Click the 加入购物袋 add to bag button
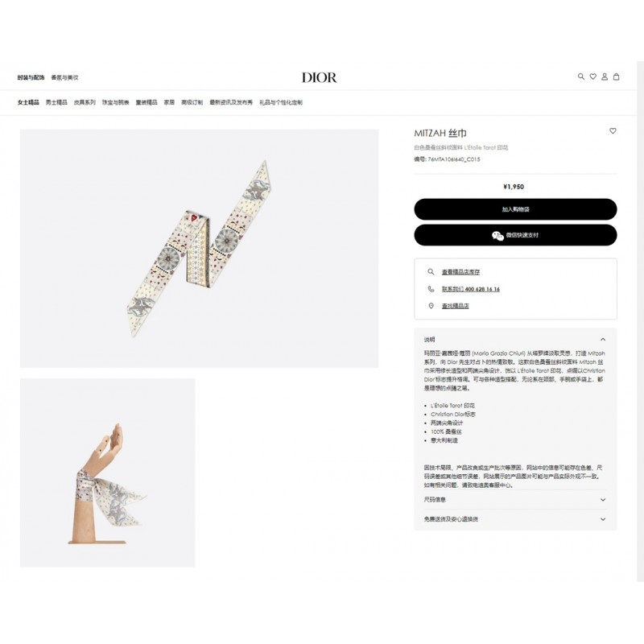The image size is (644, 644). pos(515,209)
